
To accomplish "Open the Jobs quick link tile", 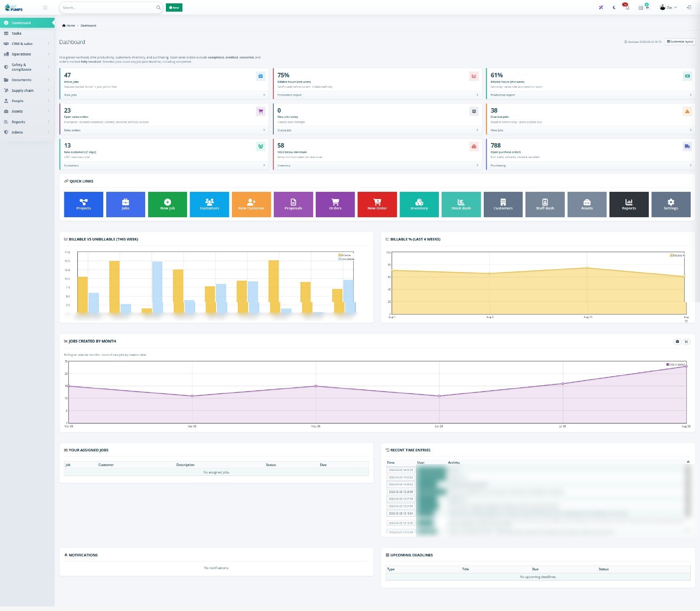I will point(126,205).
